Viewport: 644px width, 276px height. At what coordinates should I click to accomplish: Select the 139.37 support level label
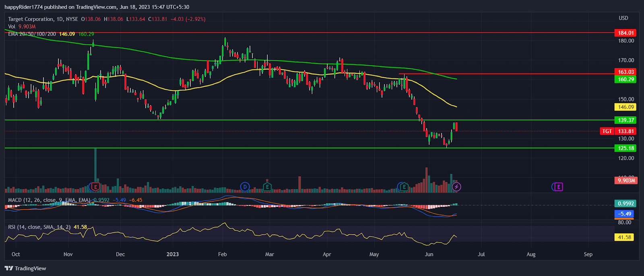[x=626, y=120]
